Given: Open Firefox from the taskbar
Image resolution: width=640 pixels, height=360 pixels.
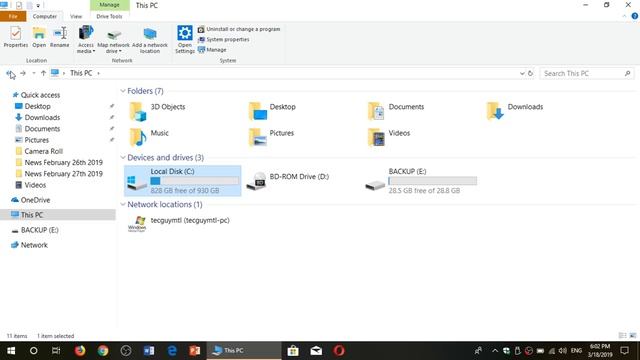Looking at the screenshot, I should point(80,351).
